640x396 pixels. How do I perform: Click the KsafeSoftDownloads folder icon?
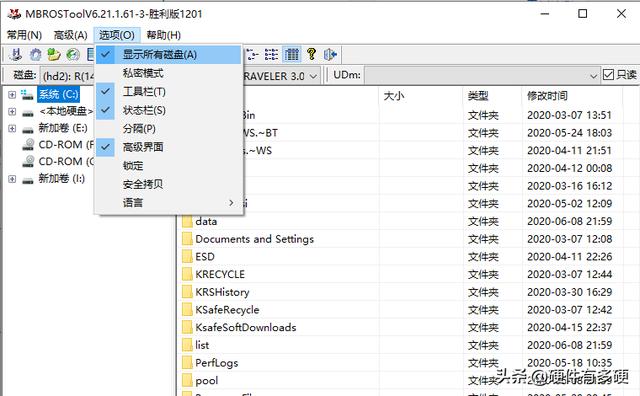click(x=187, y=327)
